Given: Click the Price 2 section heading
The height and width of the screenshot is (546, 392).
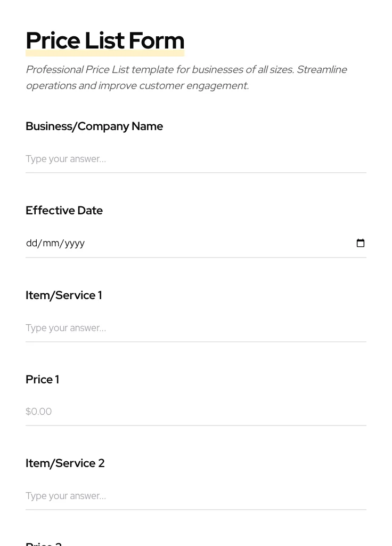Looking at the screenshot, I should [x=43, y=543].
